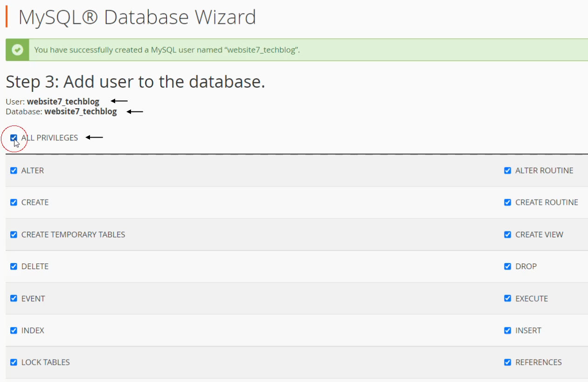The width and height of the screenshot is (588, 382).
Task: Uncheck CREATE TEMPORARY TABLES
Action: [x=14, y=235]
